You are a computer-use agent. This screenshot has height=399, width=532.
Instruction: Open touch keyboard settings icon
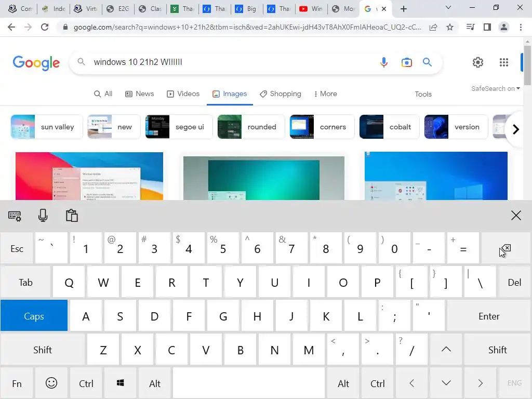point(15,216)
